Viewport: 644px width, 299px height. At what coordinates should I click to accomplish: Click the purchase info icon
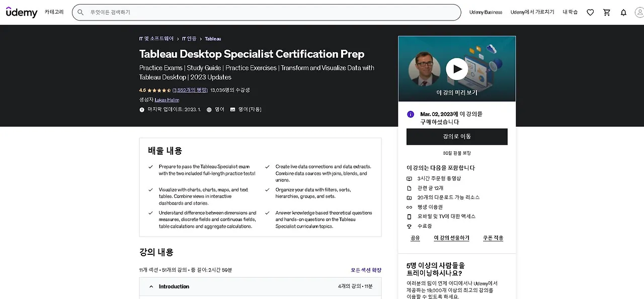click(x=411, y=115)
